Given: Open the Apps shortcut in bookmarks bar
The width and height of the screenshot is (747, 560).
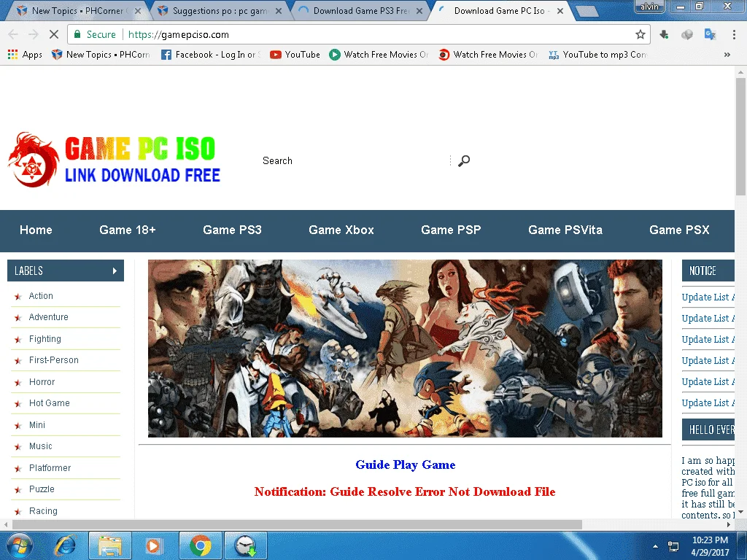Looking at the screenshot, I should coord(25,55).
